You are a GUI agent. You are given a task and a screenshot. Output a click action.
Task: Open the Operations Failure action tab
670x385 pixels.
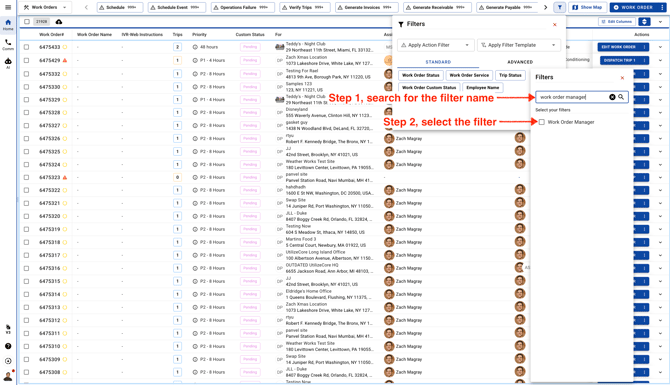point(243,7)
